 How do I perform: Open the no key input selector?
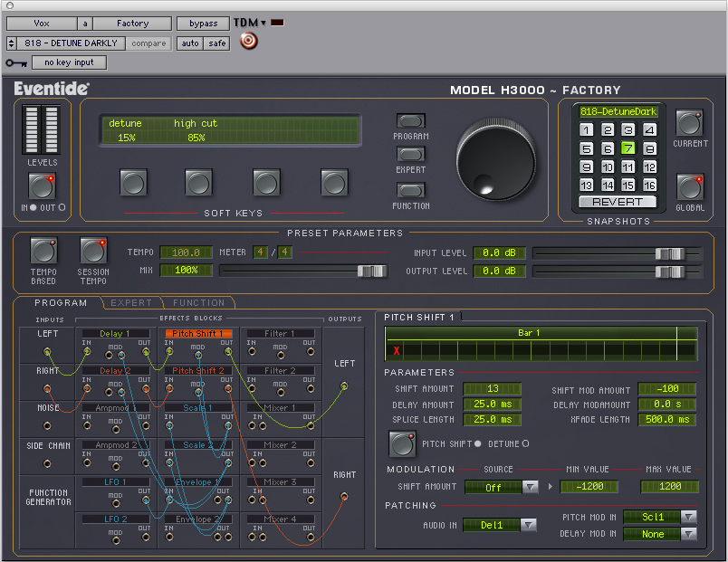click(x=69, y=62)
